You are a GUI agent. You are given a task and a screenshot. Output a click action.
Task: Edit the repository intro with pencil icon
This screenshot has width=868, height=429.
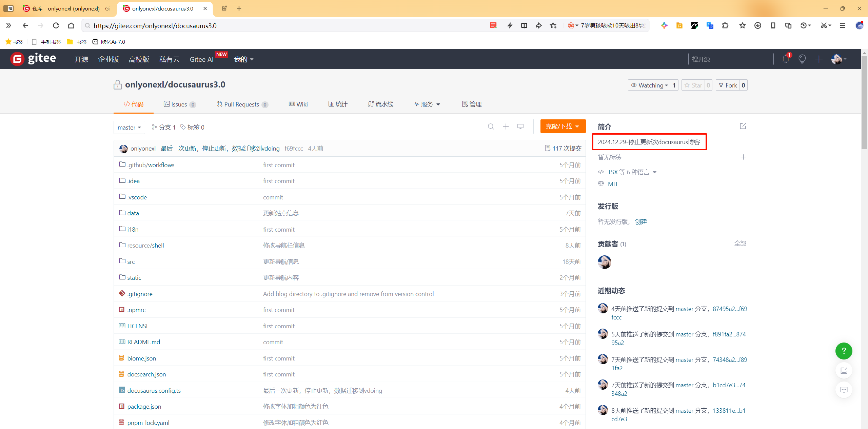(743, 126)
